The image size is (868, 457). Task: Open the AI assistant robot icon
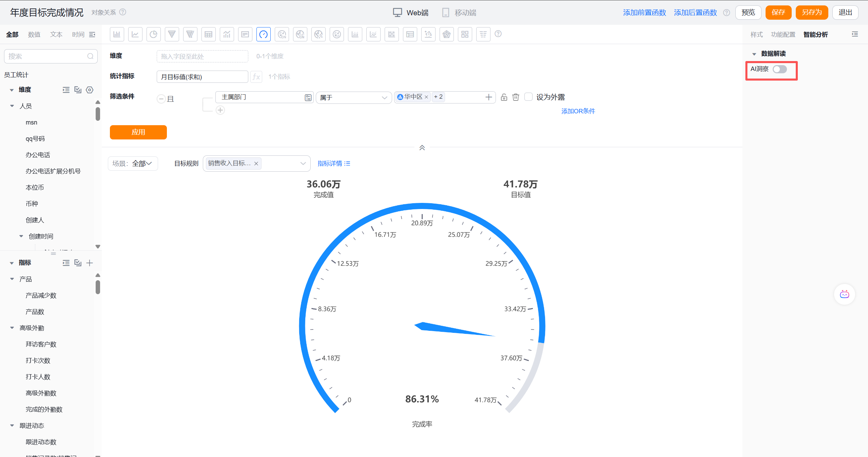pos(844,294)
